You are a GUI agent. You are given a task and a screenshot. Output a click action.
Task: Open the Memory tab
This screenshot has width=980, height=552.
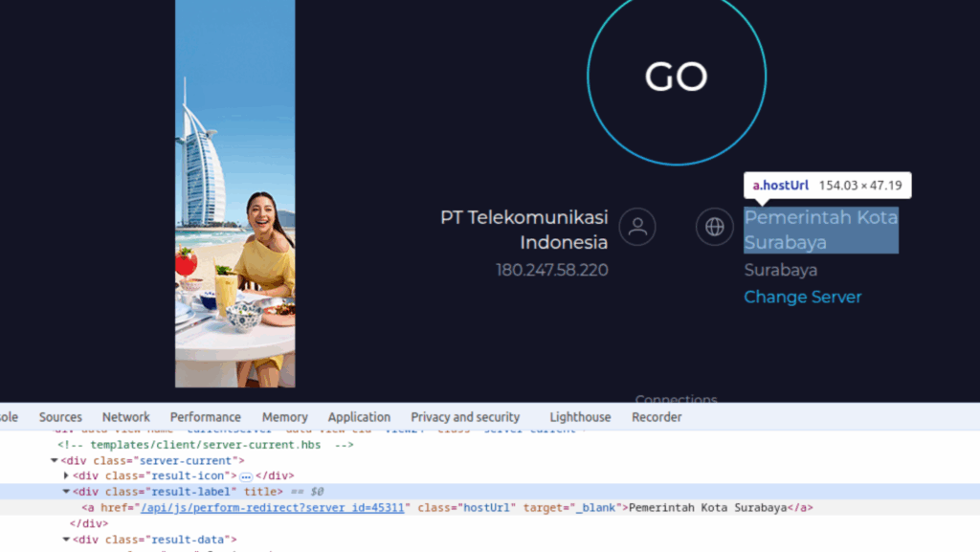(x=284, y=416)
